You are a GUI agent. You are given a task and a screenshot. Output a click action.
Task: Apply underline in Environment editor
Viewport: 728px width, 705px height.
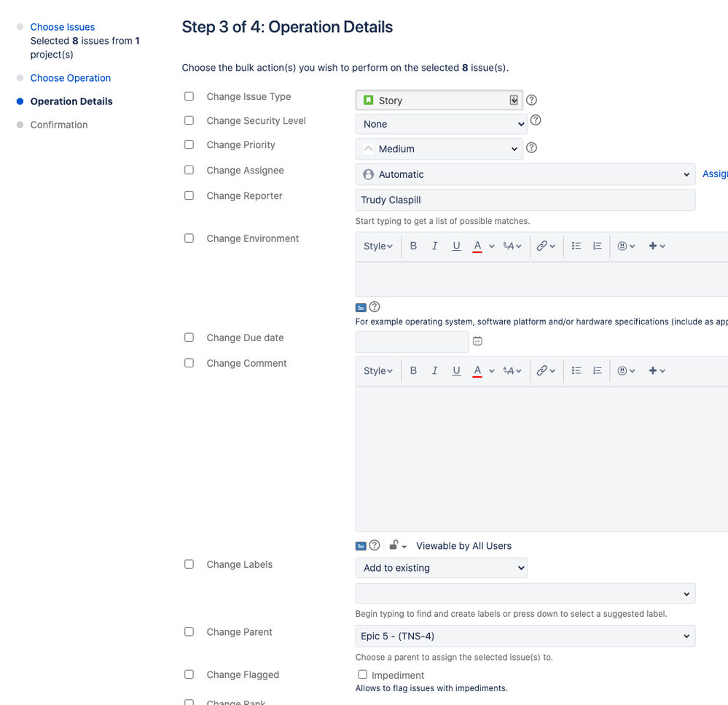click(x=456, y=246)
